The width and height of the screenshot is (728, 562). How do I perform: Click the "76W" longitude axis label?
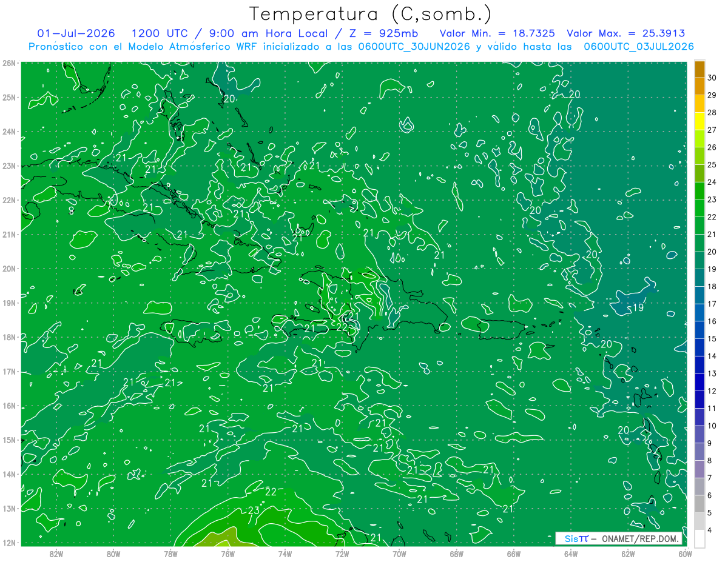tap(227, 554)
